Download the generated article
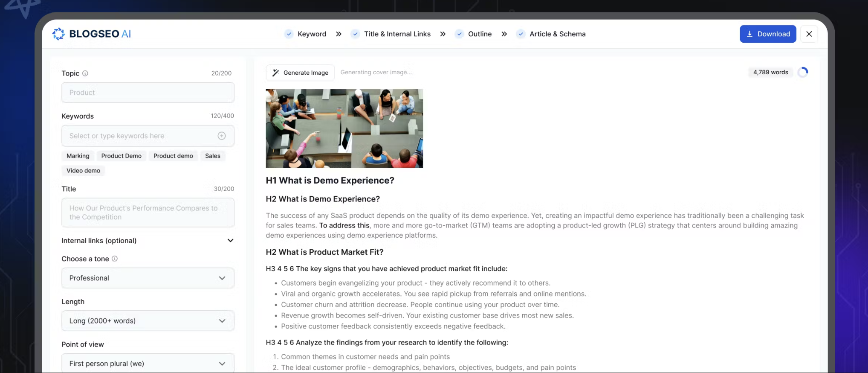Image resolution: width=868 pixels, height=373 pixels. pyautogui.click(x=768, y=34)
